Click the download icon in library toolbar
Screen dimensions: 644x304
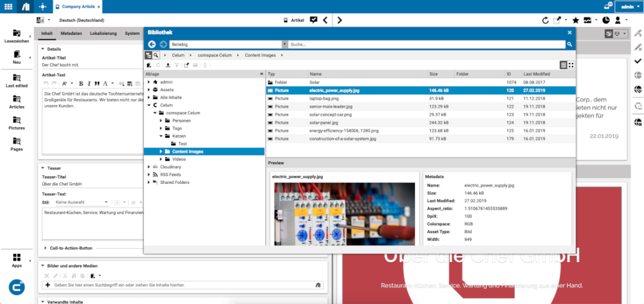tap(168, 65)
